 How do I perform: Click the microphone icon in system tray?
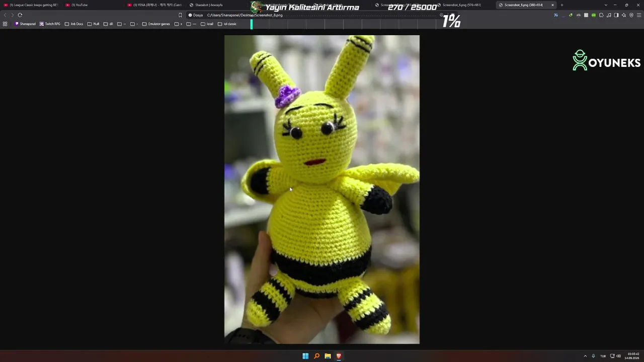coord(594,356)
